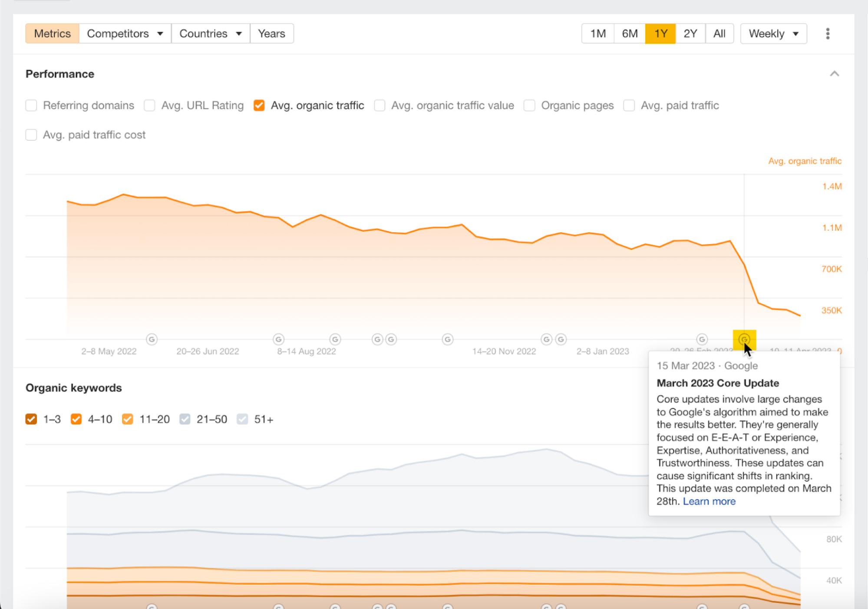Collapse the Performance panel chevron
Image resolution: width=868 pixels, height=609 pixels.
coord(834,74)
